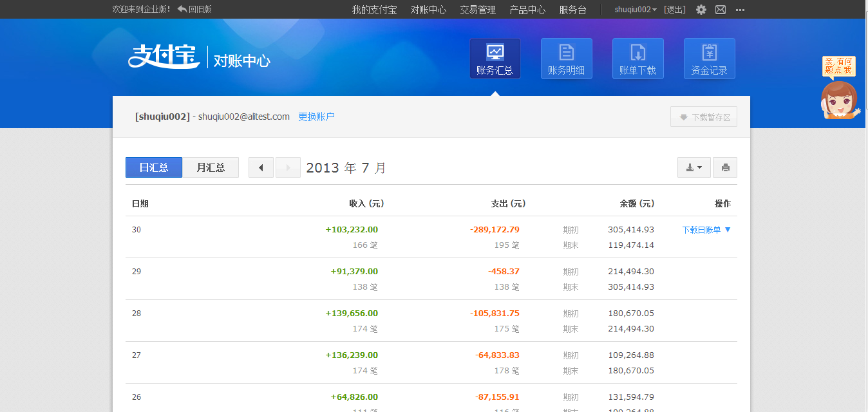Open the settings gear icon

(701, 10)
